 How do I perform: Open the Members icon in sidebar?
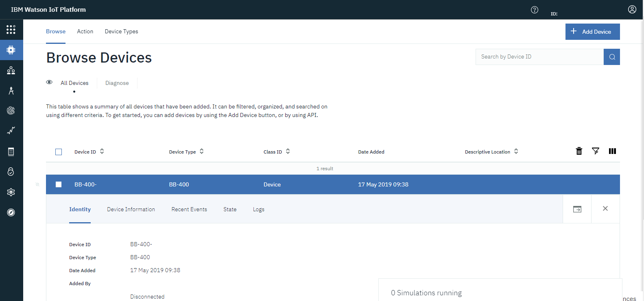[11, 70]
